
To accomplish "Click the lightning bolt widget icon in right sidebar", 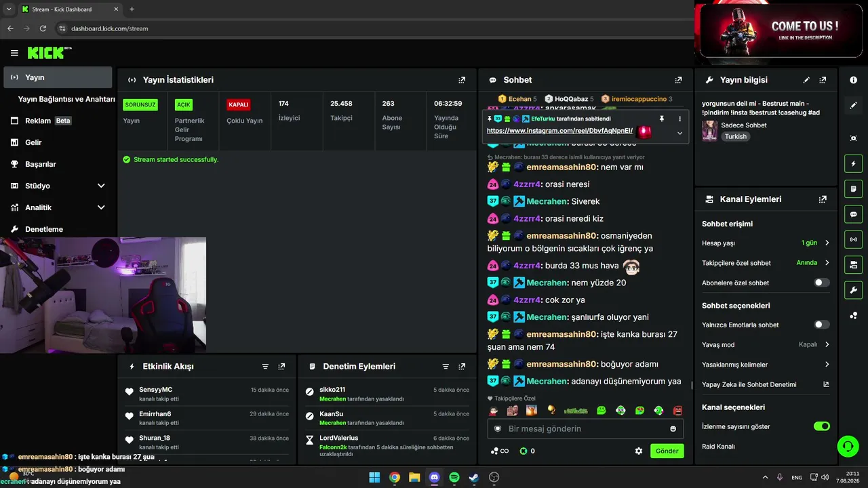I will [x=853, y=163].
